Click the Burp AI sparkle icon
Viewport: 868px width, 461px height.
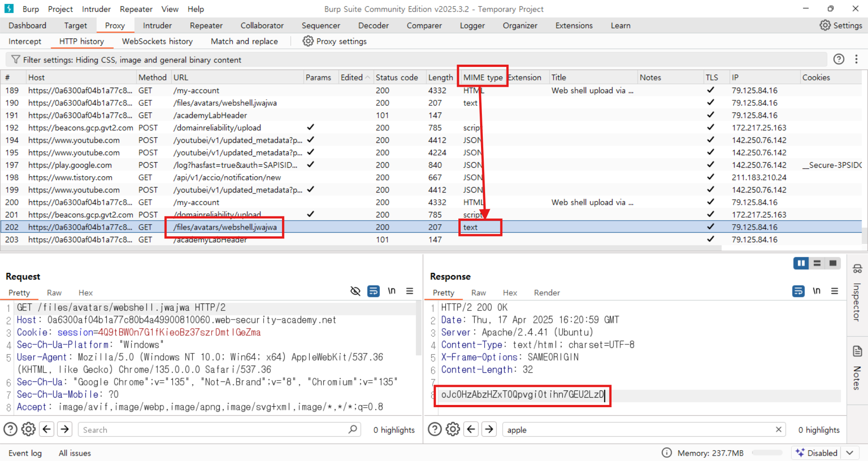pyautogui.click(x=800, y=452)
